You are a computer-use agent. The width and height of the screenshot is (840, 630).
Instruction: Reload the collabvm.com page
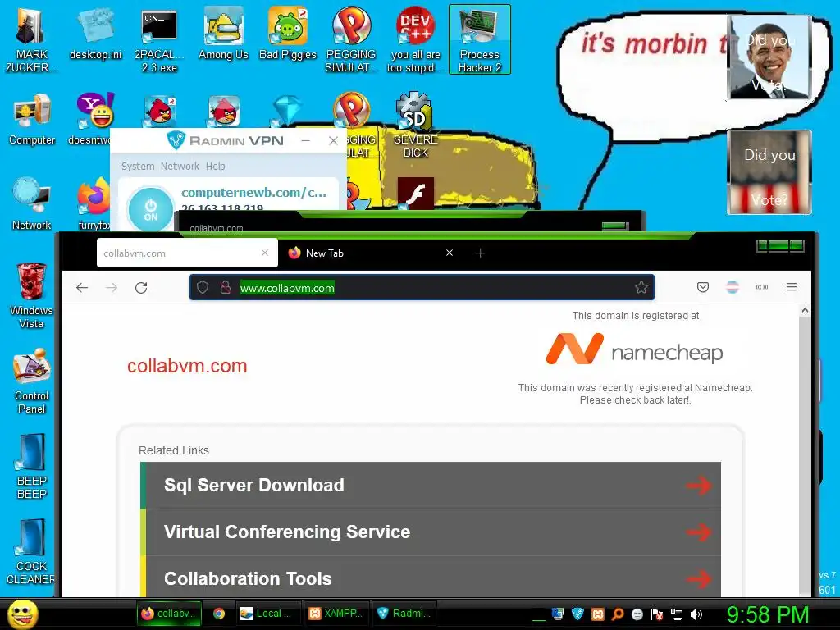point(141,288)
